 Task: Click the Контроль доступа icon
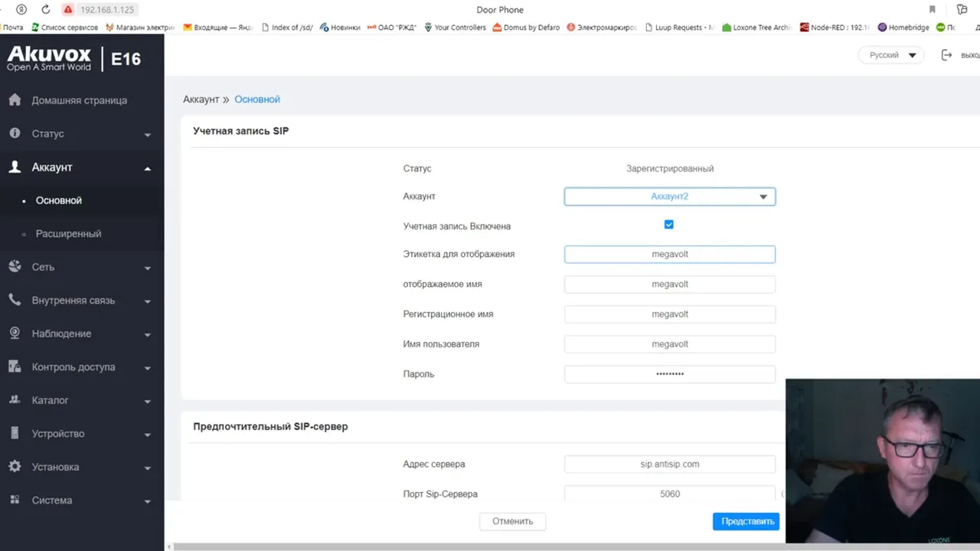pos(15,367)
